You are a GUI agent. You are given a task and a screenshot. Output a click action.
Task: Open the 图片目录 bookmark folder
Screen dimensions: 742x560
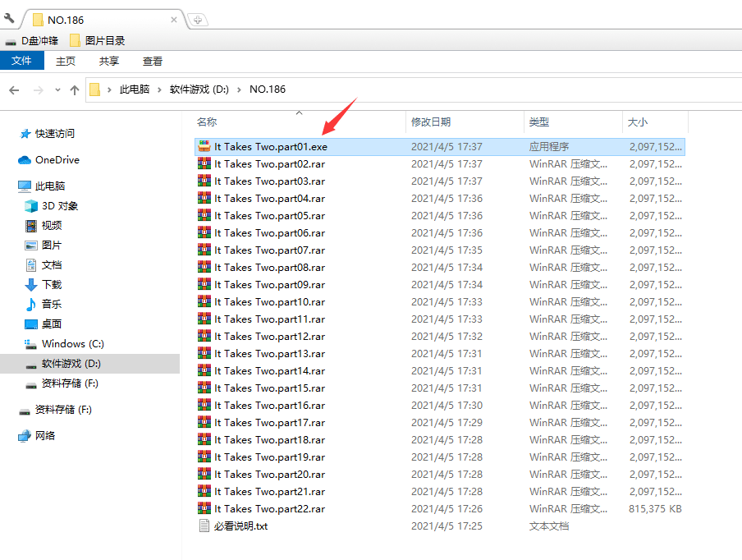(x=98, y=41)
